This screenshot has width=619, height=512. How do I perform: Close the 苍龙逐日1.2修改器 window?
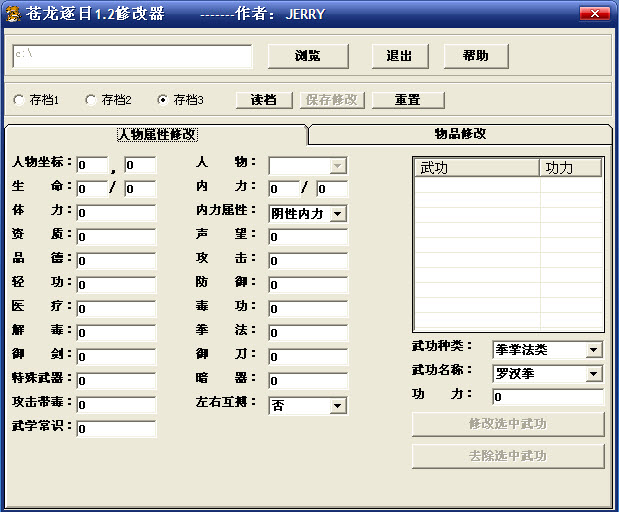point(595,14)
